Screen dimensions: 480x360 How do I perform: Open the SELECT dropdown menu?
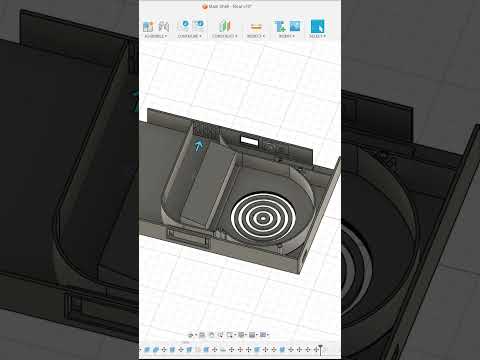(x=317, y=36)
